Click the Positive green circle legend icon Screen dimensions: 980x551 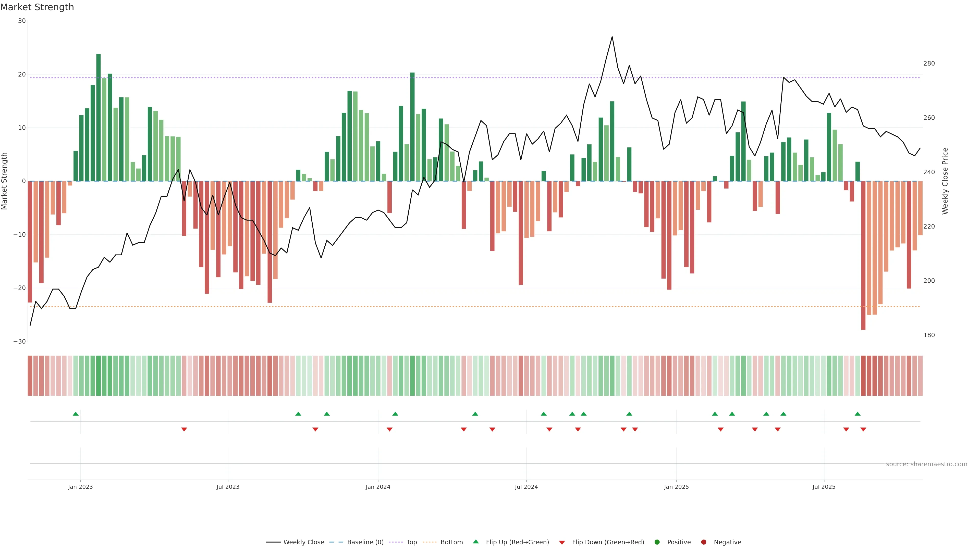pyautogui.click(x=657, y=542)
